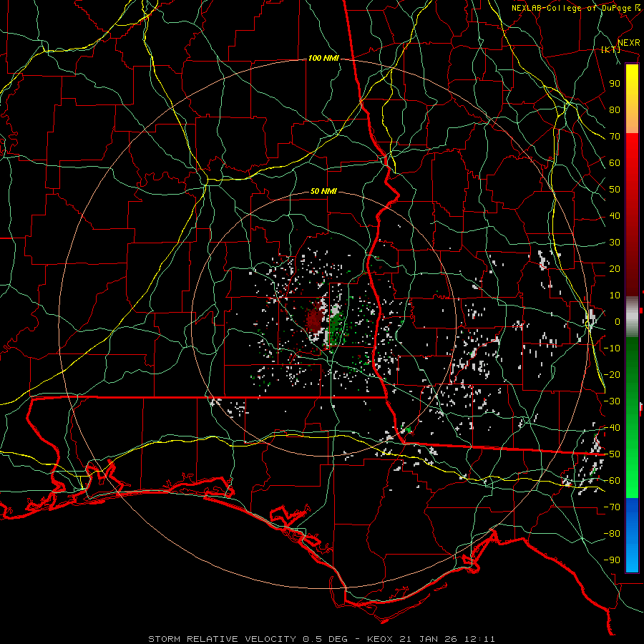Click the "[KT]" units label above the color scale
644x644 pixels.
pyautogui.click(x=610, y=49)
